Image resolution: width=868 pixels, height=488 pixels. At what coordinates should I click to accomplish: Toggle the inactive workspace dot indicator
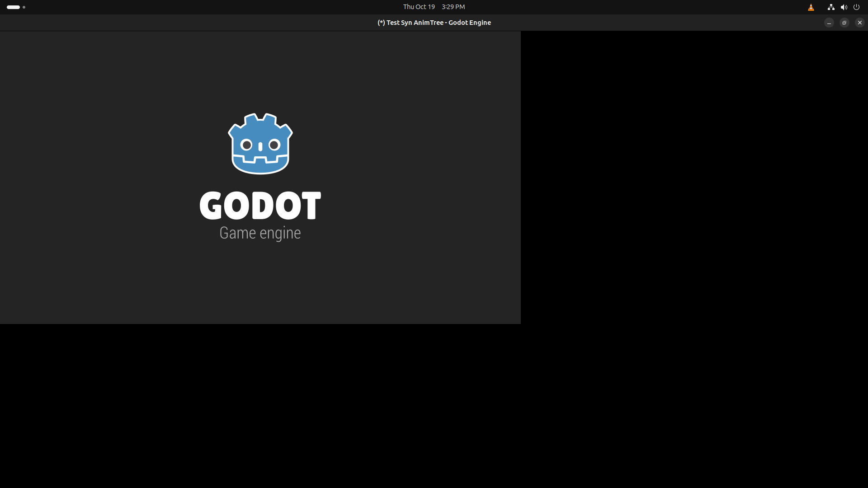24,7
